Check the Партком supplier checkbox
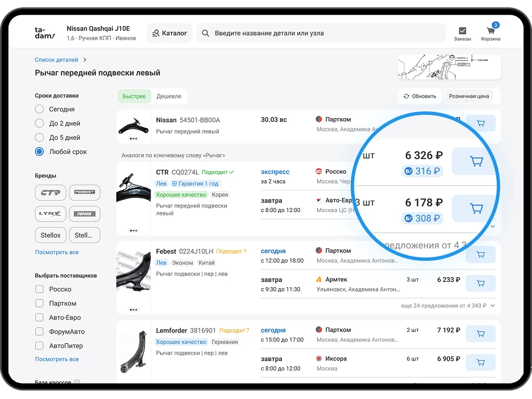This screenshot has height=399, width=532. [x=39, y=304]
